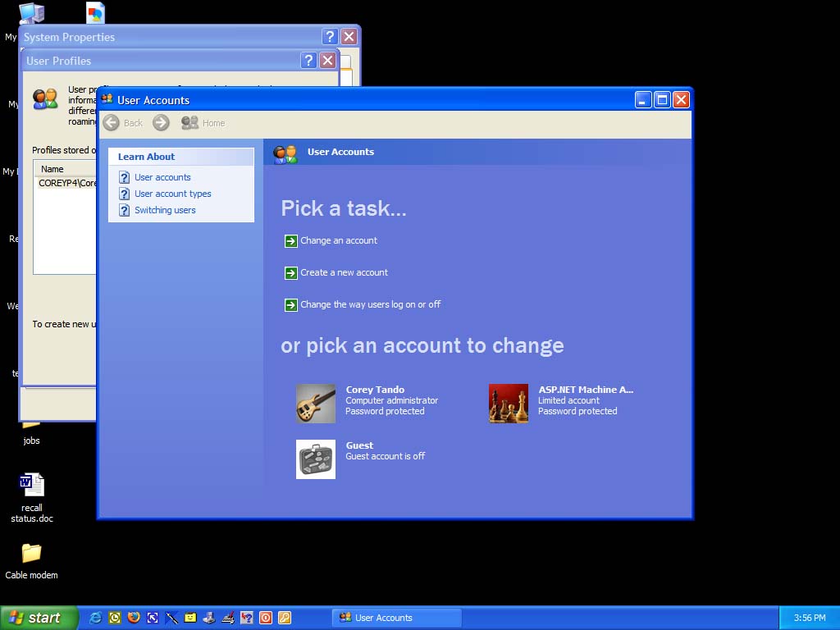
Task: Click the Name column header in User Profiles
Action: (x=65, y=169)
